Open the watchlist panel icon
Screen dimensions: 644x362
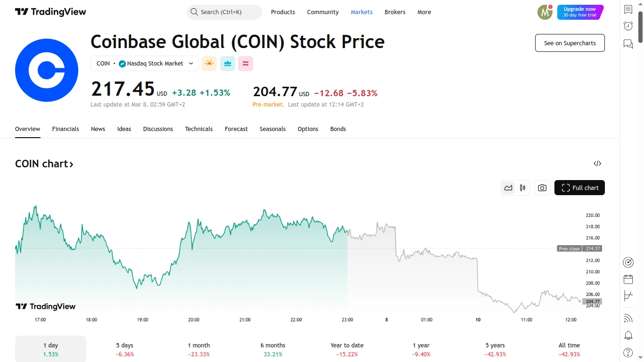pos(628,9)
